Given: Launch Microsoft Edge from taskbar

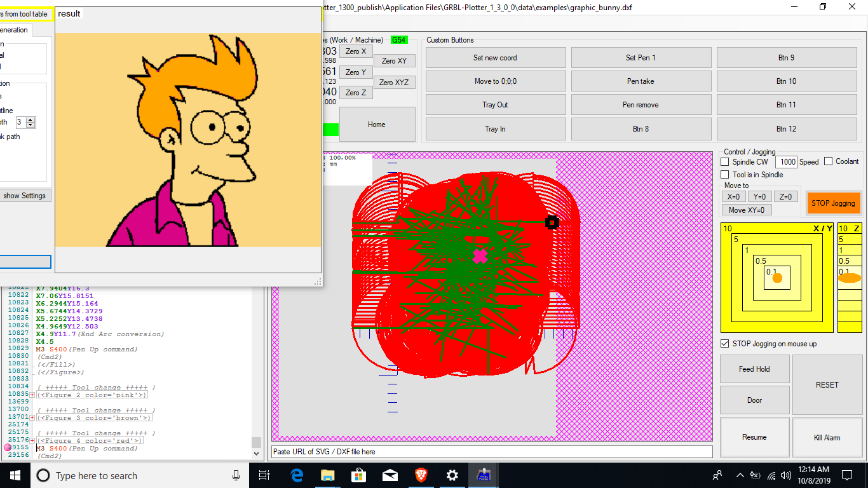Looking at the screenshot, I should coord(297,475).
